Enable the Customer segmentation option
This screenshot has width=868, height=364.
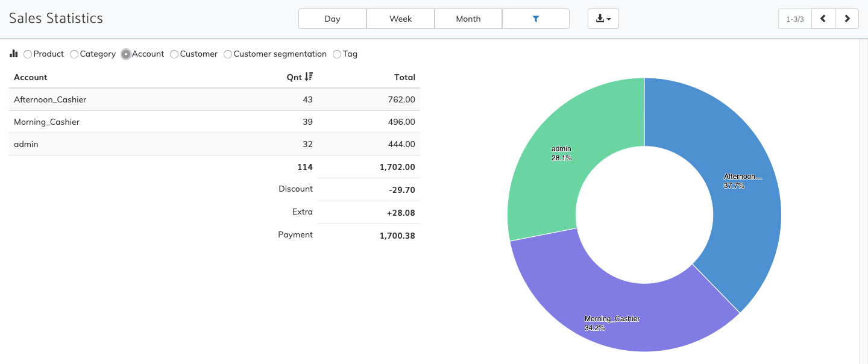pyautogui.click(x=228, y=54)
